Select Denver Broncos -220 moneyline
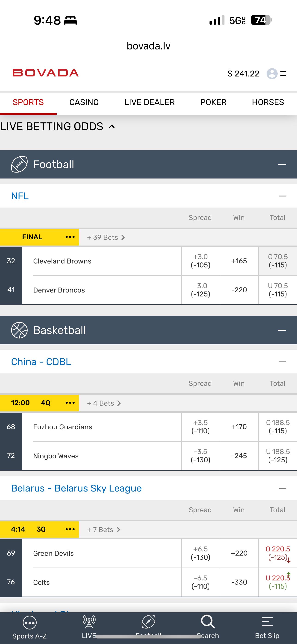 click(x=239, y=290)
